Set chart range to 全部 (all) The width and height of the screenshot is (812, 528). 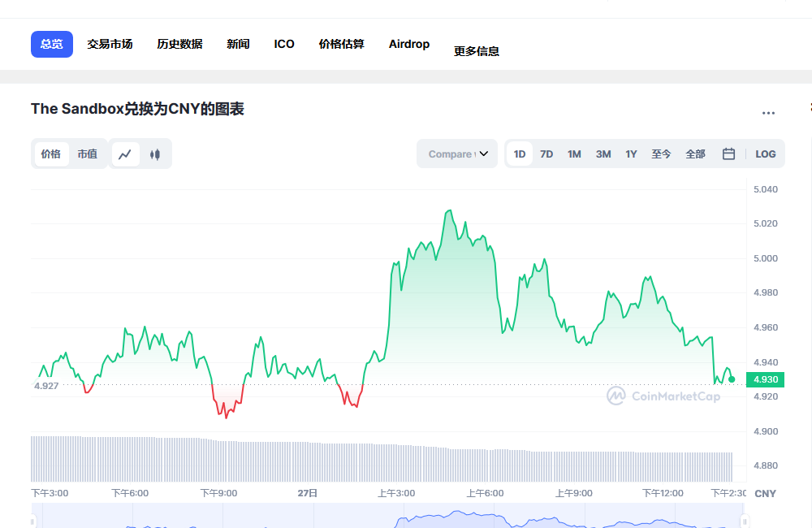(696, 154)
